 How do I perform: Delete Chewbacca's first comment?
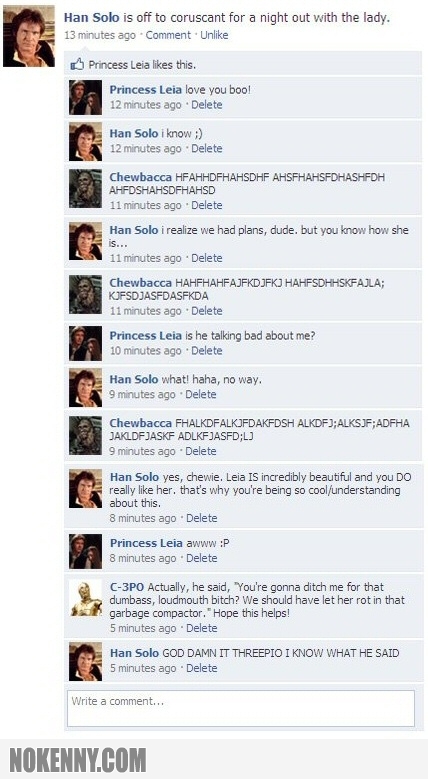click(x=207, y=205)
